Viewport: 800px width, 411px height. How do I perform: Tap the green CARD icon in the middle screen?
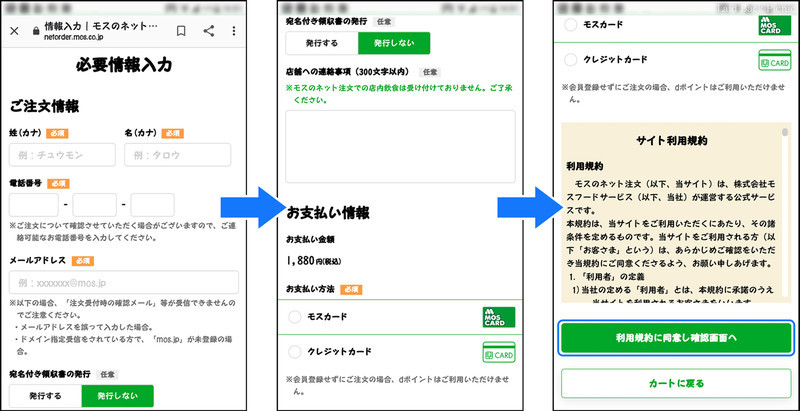coord(498,352)
